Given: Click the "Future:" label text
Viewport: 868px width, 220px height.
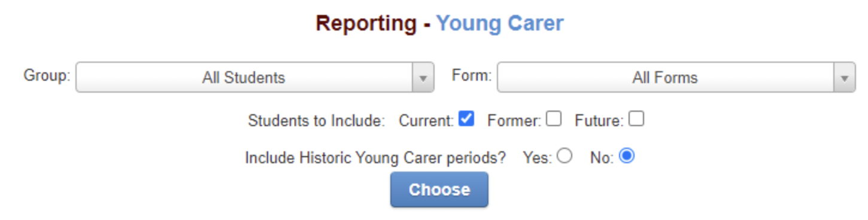Looking at the screenshot, I should [599, 121].
